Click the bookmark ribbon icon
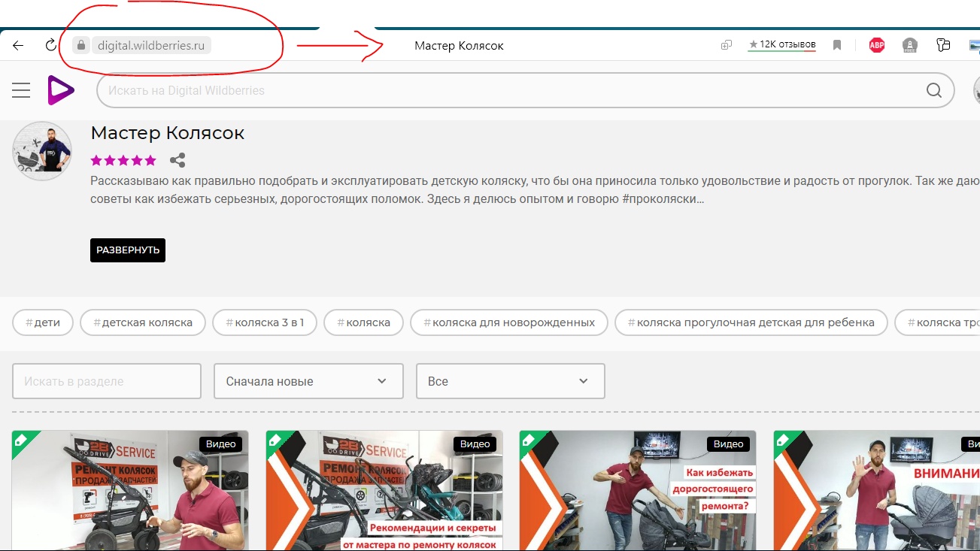980x551 pixels. pos(837,45)
